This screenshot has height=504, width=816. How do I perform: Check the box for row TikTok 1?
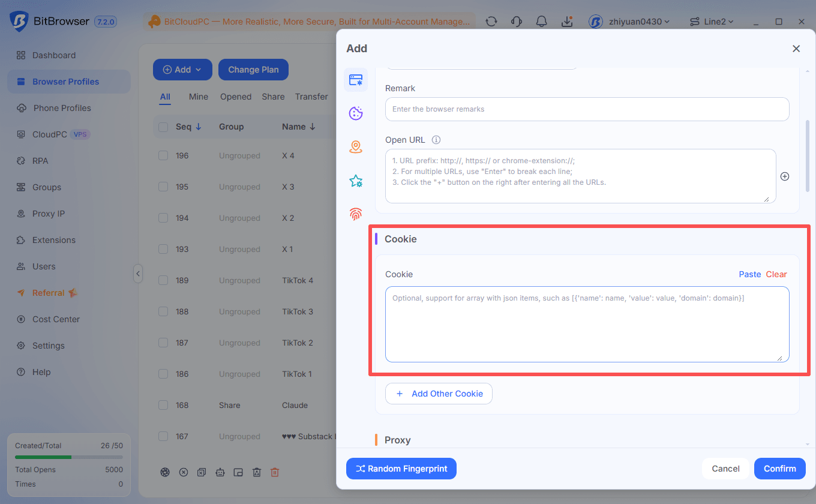[x=163, y=374]
